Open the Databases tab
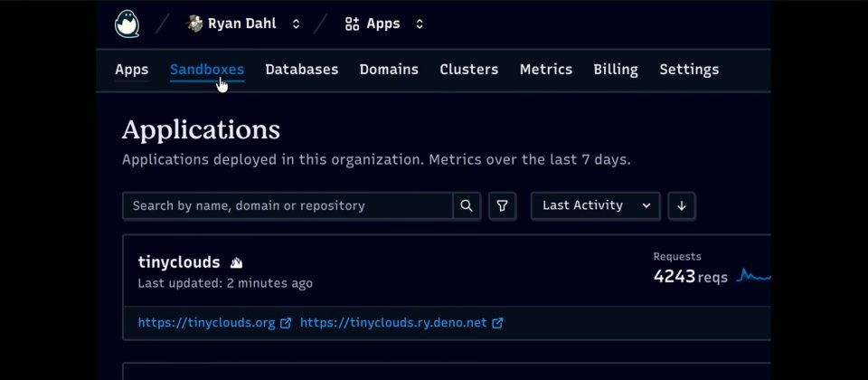The height and width of the screenshot is (380, 868). [301, 69]
